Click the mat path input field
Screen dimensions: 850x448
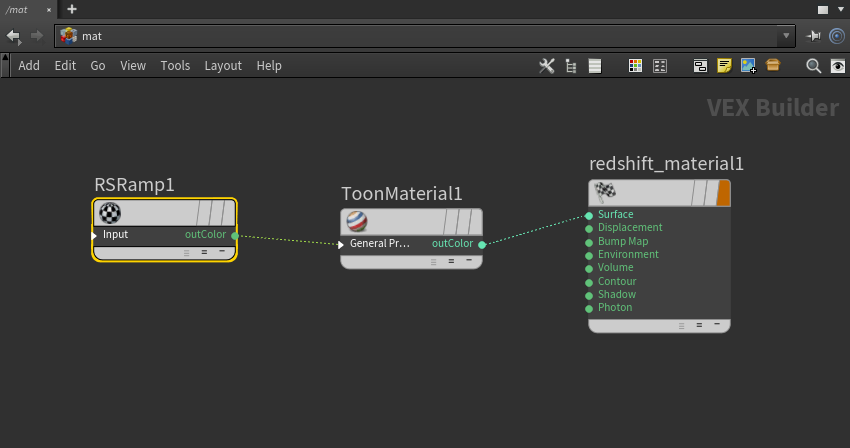[424, 36]
